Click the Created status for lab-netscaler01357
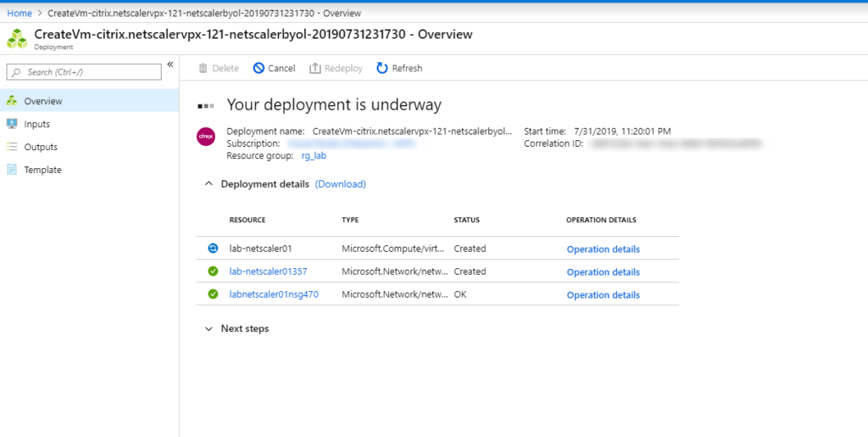The height and width of the screenshot is (437, 868). tap(470, 272)
